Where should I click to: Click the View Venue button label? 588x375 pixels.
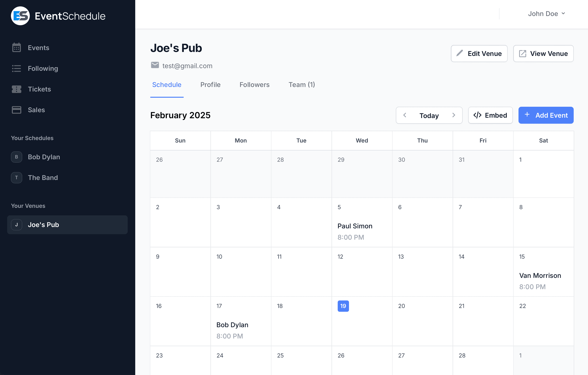549,53
